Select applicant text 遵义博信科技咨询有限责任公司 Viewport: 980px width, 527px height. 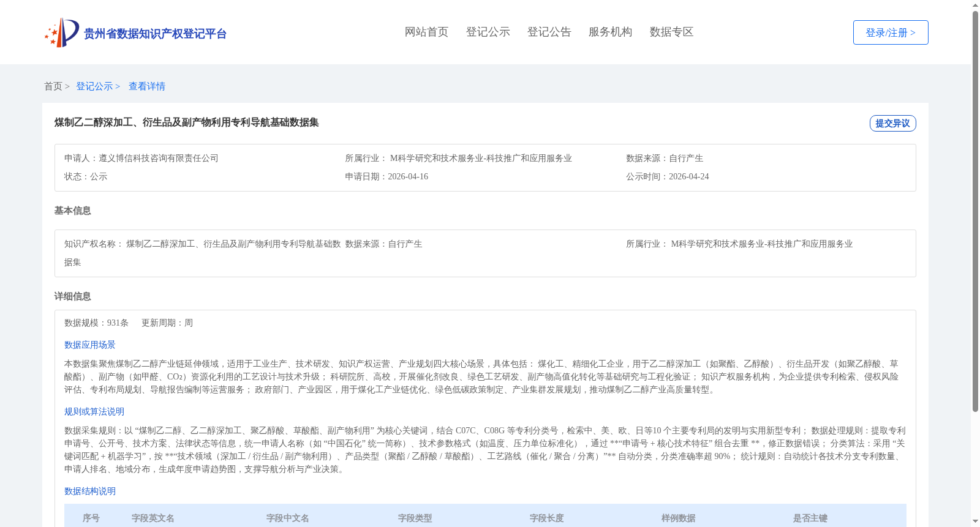[159, 158]
